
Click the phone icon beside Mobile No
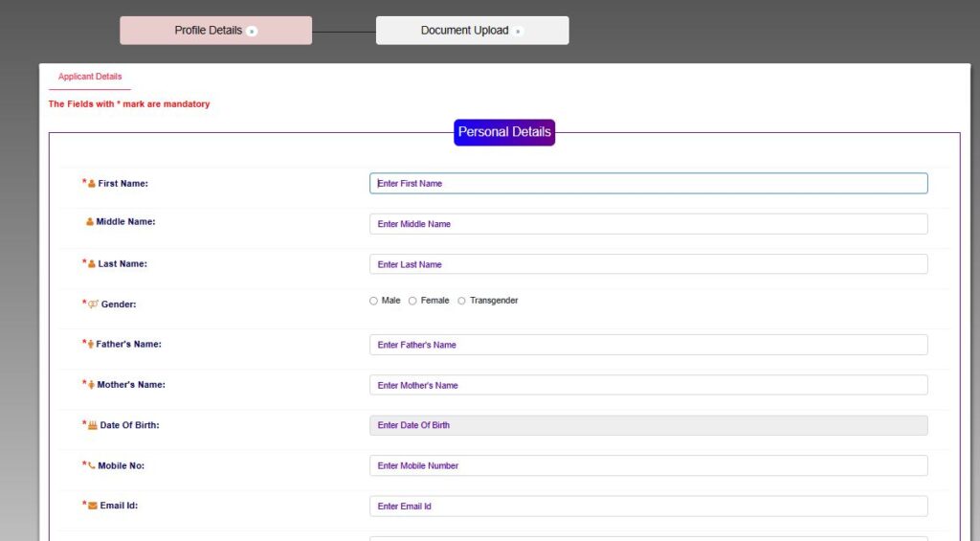[92, 465]
